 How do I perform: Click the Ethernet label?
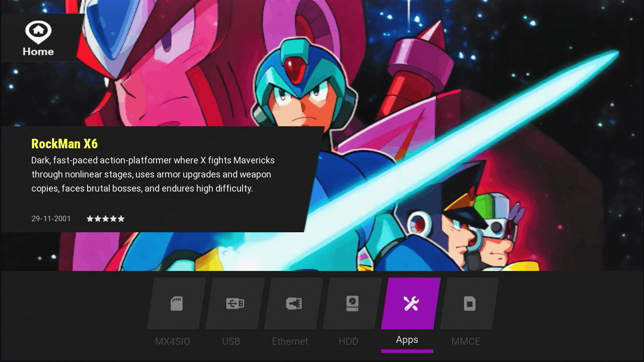pos(290,341)
